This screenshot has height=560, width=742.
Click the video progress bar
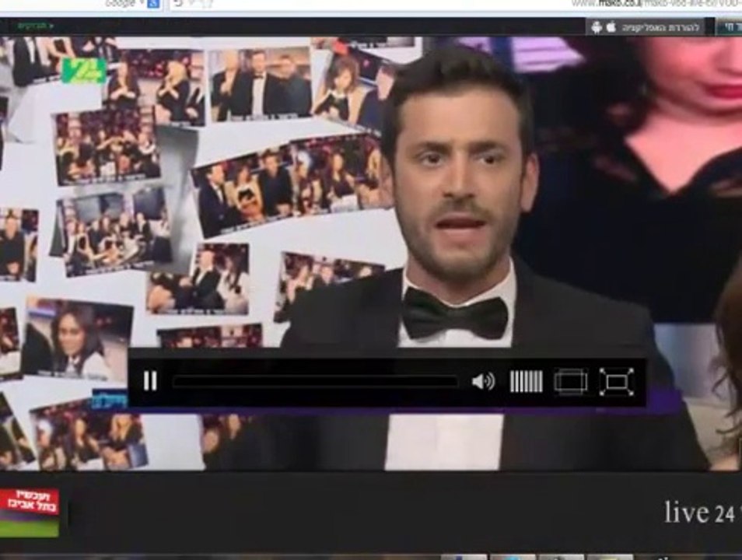[315, 382]
